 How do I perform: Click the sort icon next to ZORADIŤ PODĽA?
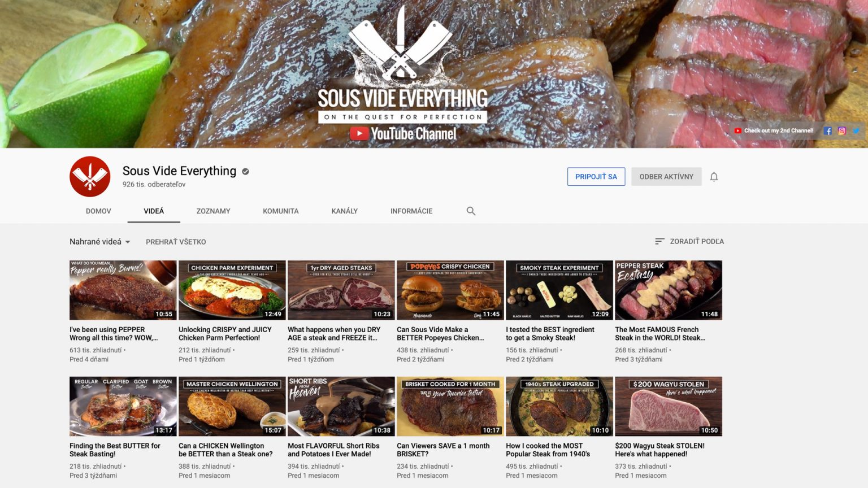click(x=659, y=241)
